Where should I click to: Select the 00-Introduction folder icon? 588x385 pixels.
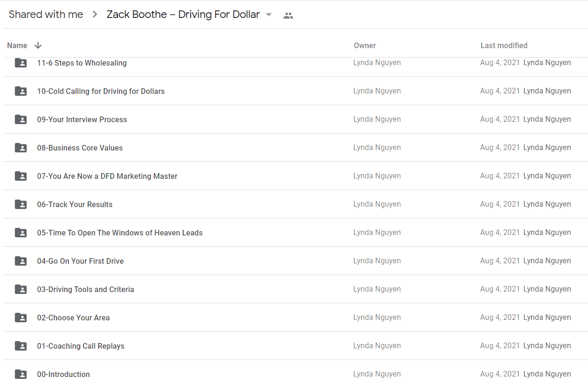tap(21, 374)
